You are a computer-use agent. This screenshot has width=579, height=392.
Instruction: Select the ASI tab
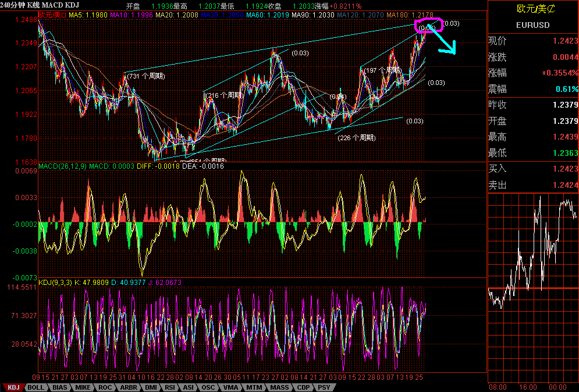pos(189,387)
